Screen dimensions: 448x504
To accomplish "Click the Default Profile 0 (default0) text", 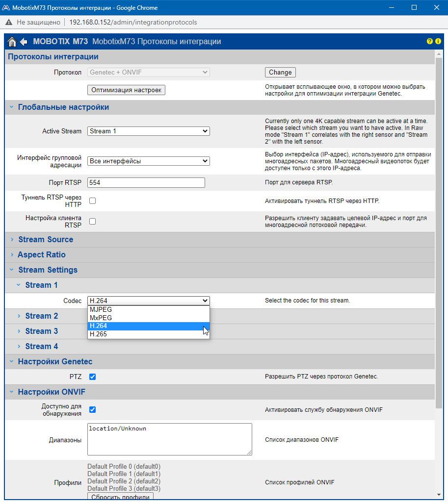I will coord(124,466).
